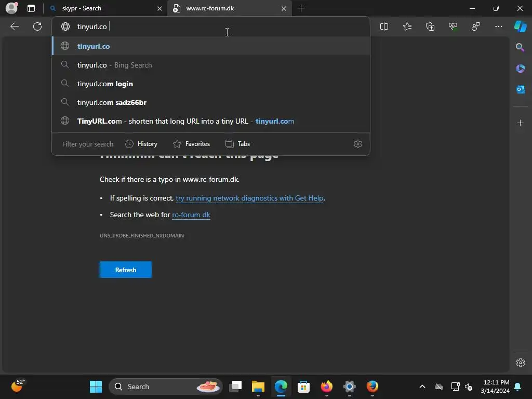Toggle split screen view icon
Viewport: 532px width, 399px height.
[384, 26]
